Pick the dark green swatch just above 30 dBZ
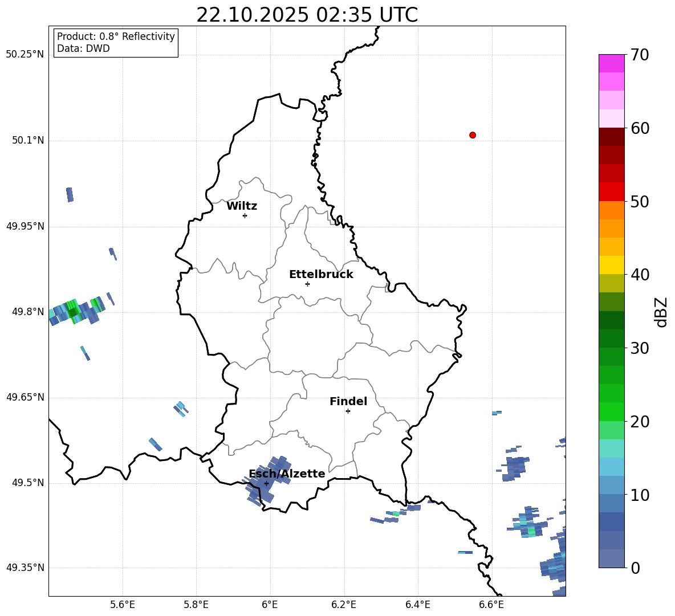The width and height of the screenshot is (675, 616). [611, 338]
